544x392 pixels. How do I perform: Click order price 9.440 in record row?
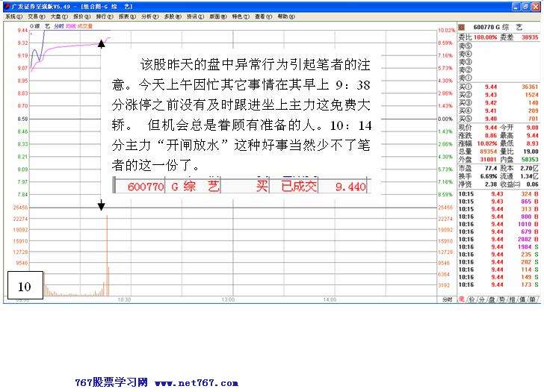click(350, 187)
